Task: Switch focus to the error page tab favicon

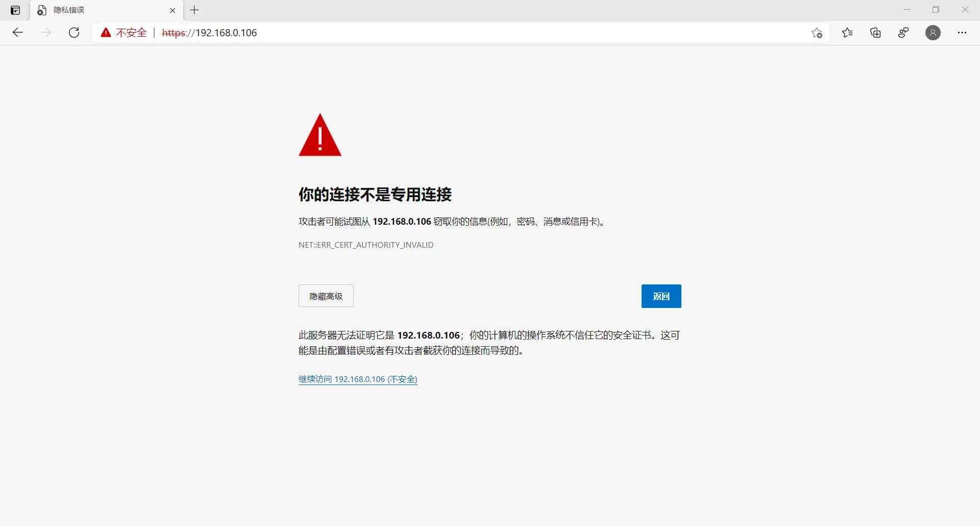Action: pyautogui.click(x=41, y=10)
